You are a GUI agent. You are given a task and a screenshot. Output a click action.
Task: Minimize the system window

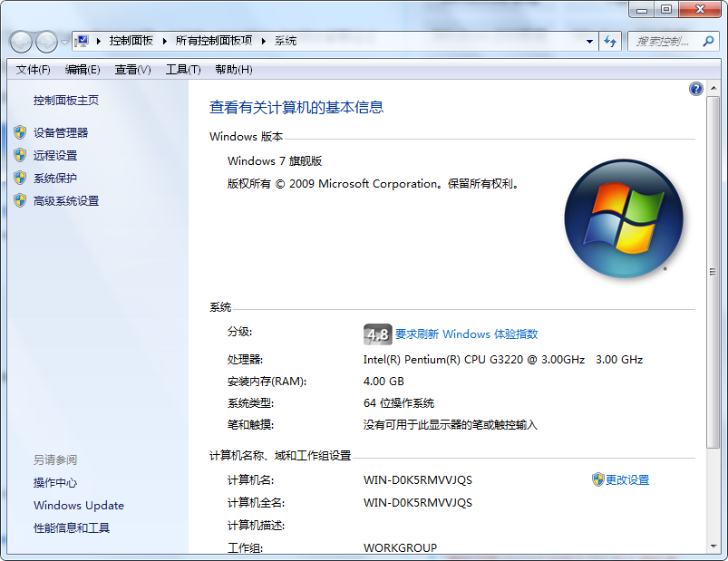pyautogui.click(x=642, y=9)
